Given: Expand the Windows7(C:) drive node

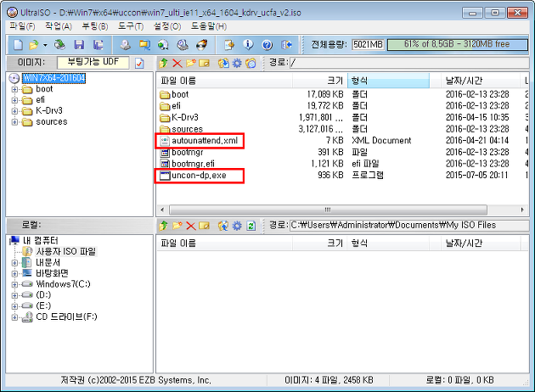Looking at the screenshot, I should click(x=14, y=284).
